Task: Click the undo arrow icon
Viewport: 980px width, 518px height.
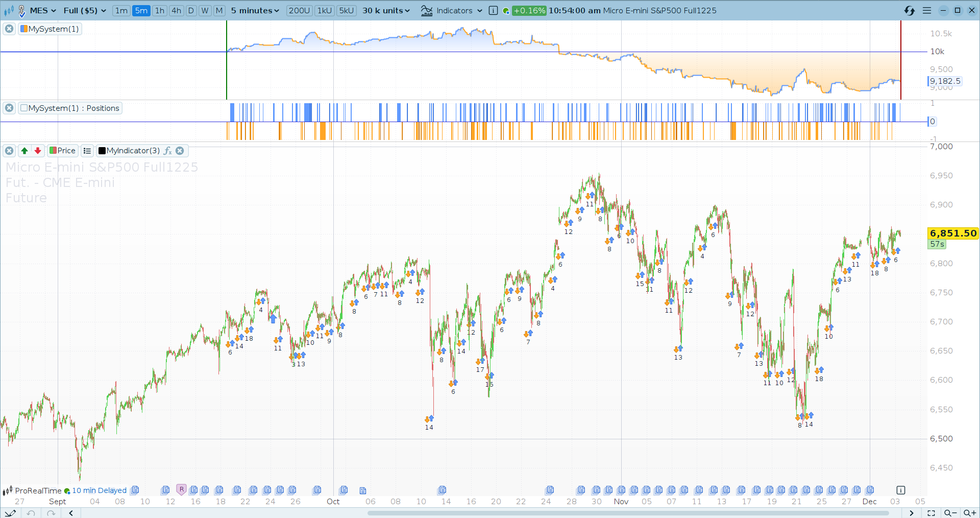Action: pyautogui.click(x=31, y=513)
